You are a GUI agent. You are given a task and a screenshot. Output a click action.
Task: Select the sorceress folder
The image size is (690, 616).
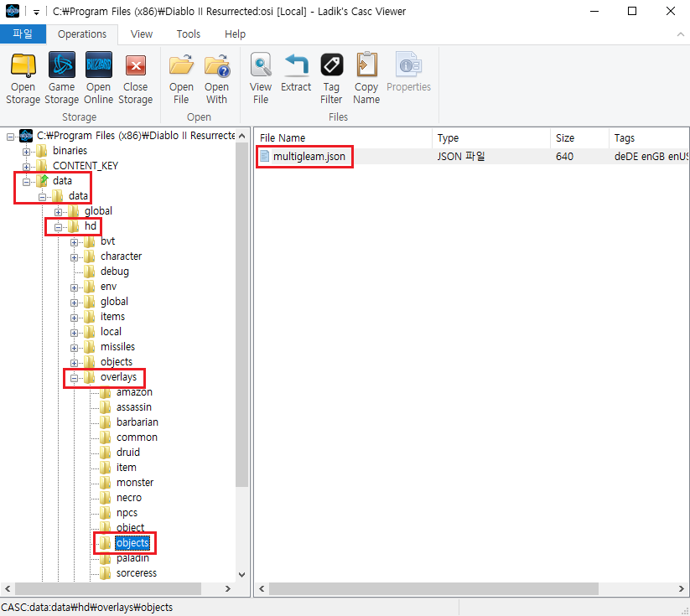click(137, 573)
